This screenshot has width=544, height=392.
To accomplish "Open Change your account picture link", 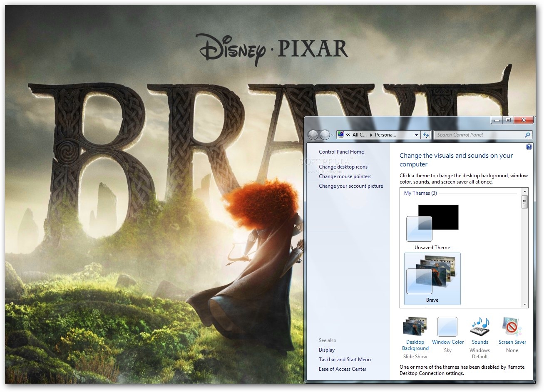I will [x=351, y=186].
